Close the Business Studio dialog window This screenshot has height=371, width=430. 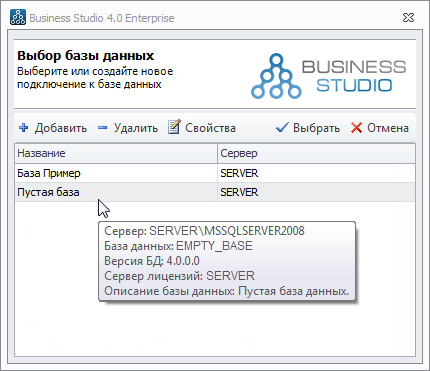[x=408, y=18]
